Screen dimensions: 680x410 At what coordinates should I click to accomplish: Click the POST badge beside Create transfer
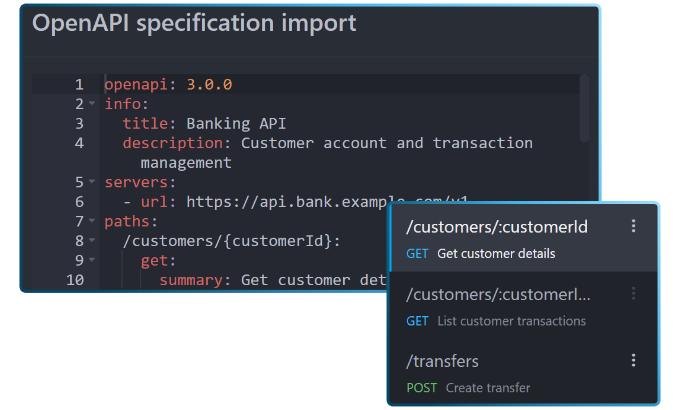422,387
